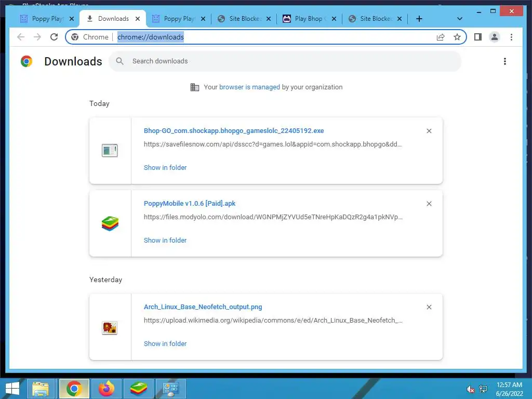
Task: Close the Downloads tab
Action: point(137,19)
